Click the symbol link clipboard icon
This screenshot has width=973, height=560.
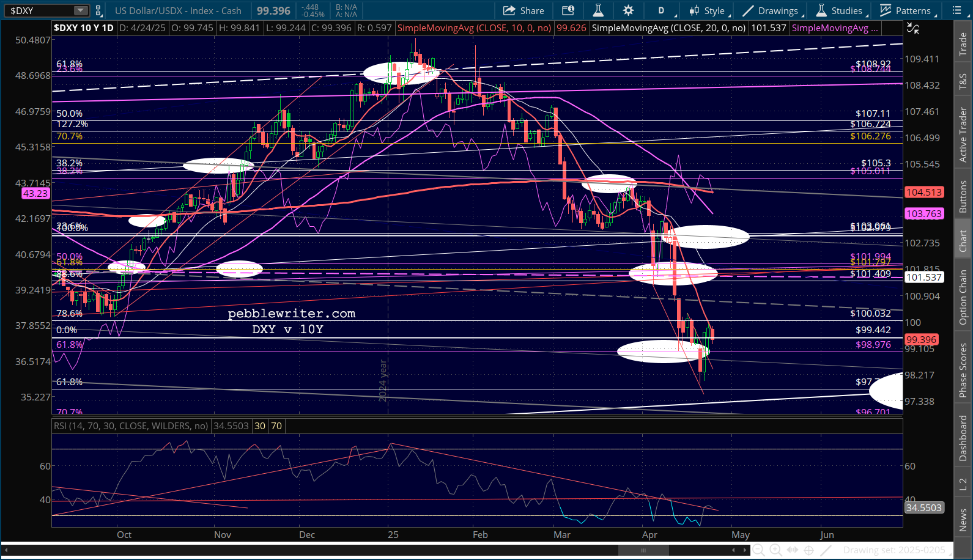point(98,10)
